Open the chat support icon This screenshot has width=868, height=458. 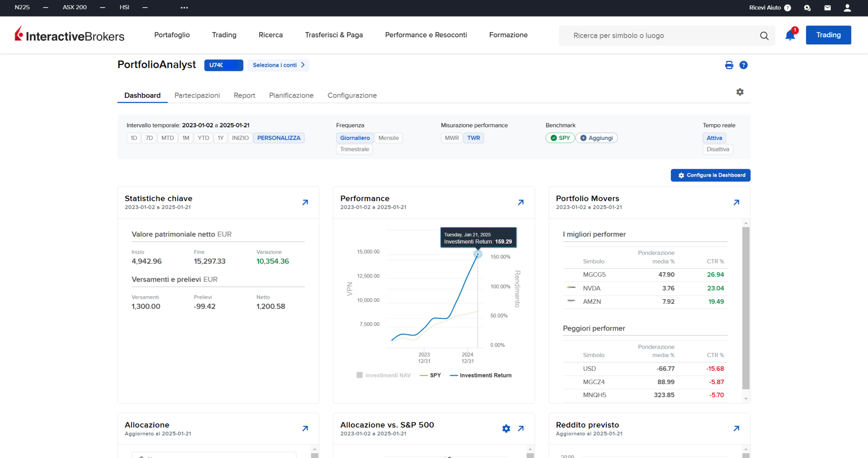tap(807, 8)
